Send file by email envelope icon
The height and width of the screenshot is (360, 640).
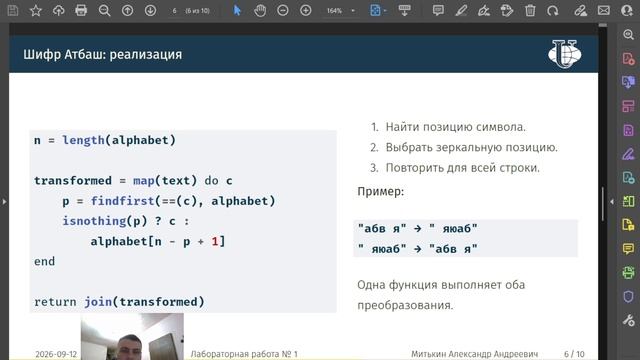(604, 10)
